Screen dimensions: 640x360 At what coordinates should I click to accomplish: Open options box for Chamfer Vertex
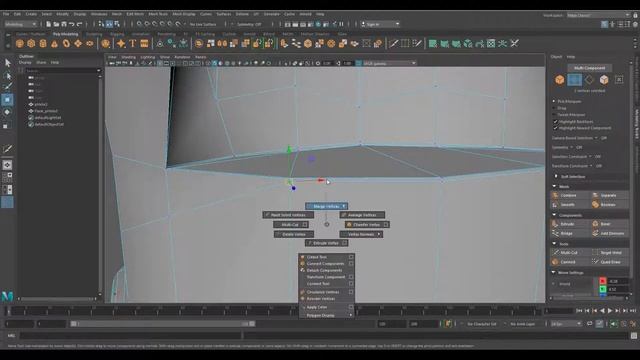click(386, 224)
